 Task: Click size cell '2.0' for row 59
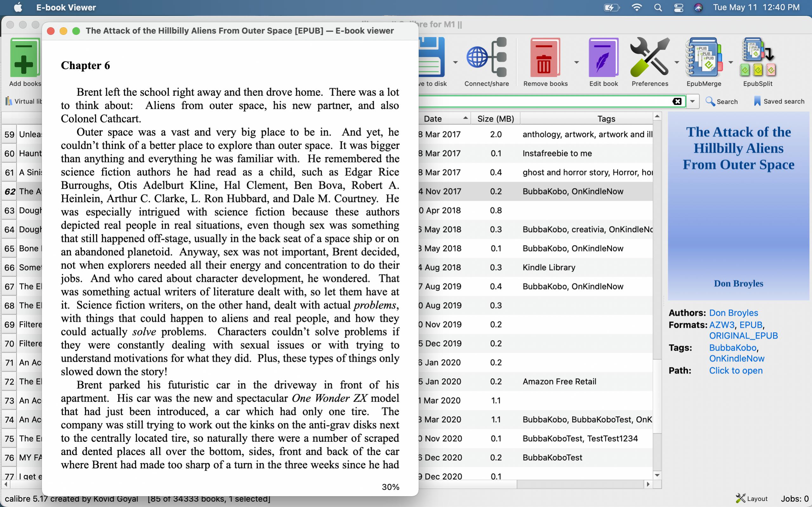pos(496,134)
